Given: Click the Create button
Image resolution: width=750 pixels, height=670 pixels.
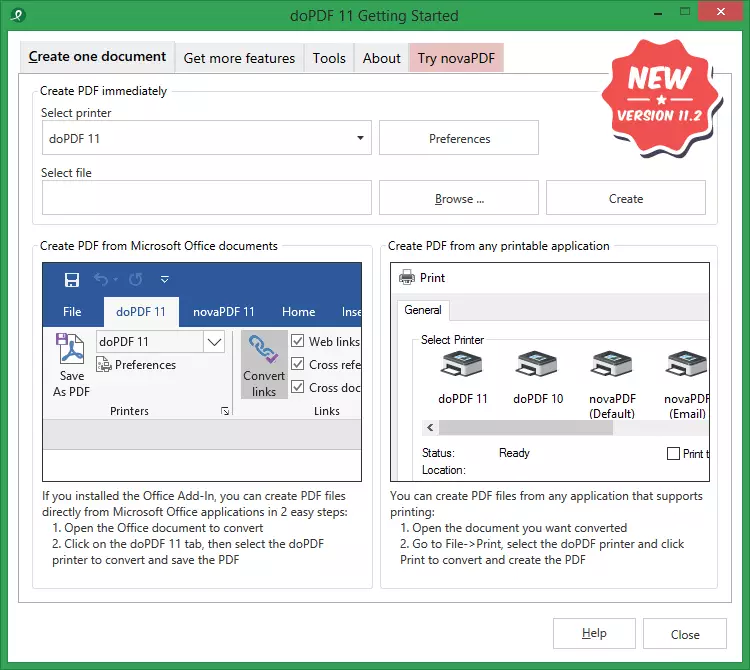Looking at the screenshot, I should [626, 198].
